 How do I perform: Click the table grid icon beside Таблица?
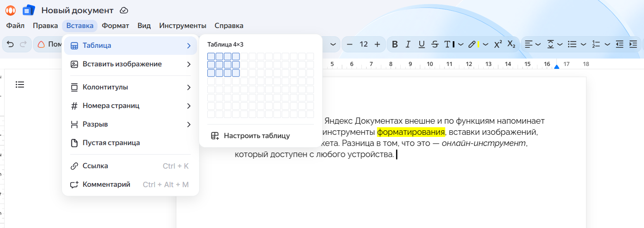tap(74, 45)
